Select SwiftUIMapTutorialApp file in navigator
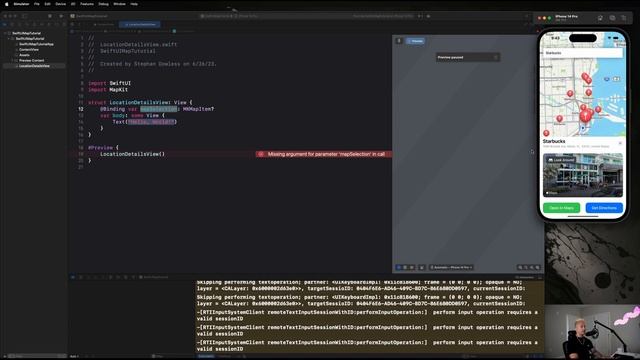The image size is (640, 360). [x=36, y=44]
